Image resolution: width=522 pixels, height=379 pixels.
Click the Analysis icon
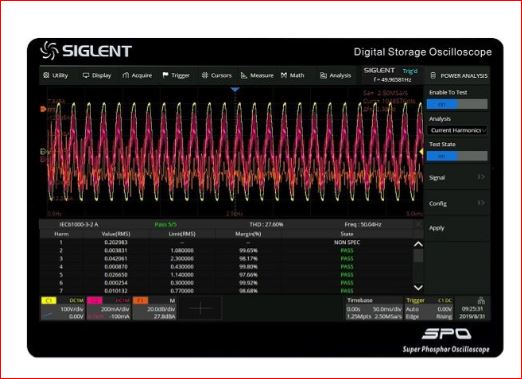(323, 76)
